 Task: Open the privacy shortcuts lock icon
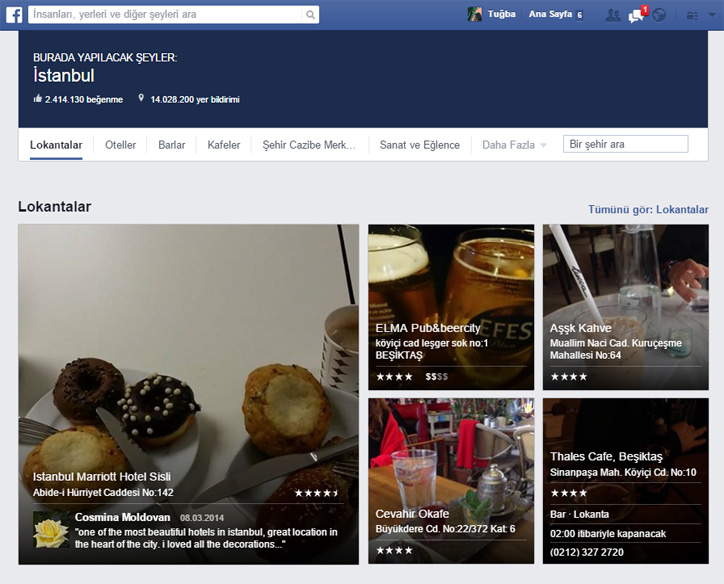point(692,16)
